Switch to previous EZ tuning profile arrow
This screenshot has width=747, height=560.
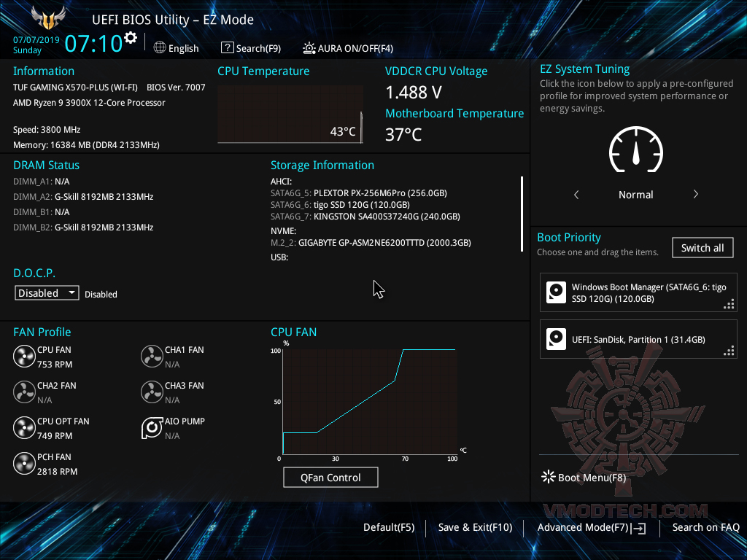(576, 194)
